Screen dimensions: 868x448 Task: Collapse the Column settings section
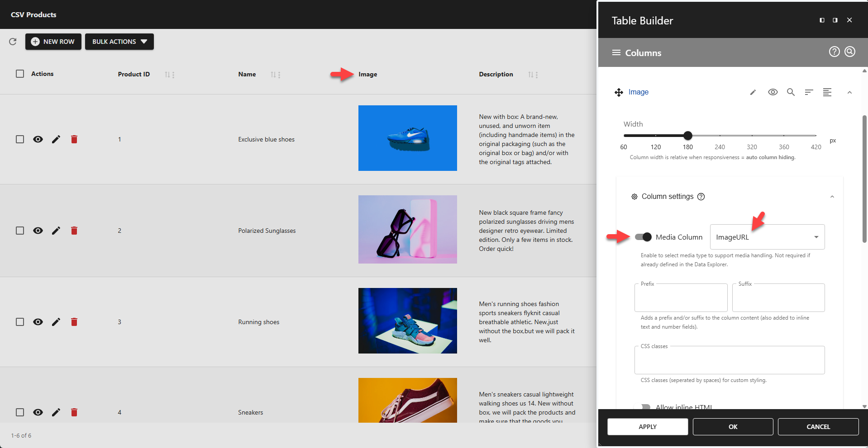pyautogui.click(x=832, y=197)
